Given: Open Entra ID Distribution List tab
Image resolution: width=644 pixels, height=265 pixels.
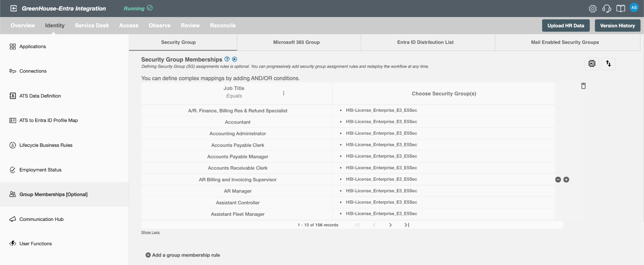Looking at the screenshot, I should (x=428, y=42).
